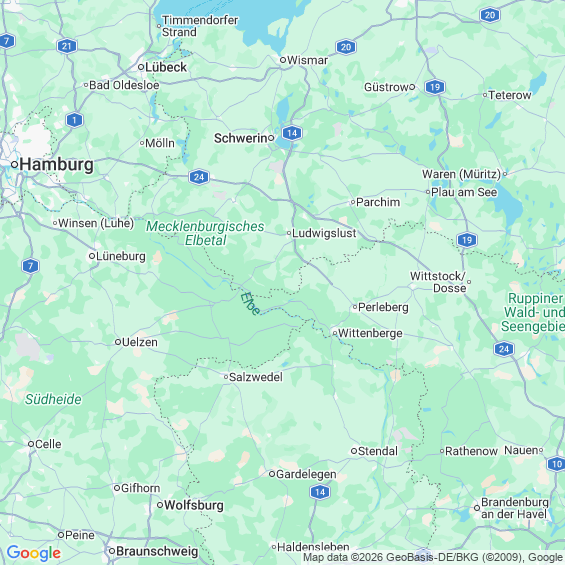Click the Autobahn 21 highway shield
The height and width of the screenshot is (565, 565).
(x=67, y=46)
